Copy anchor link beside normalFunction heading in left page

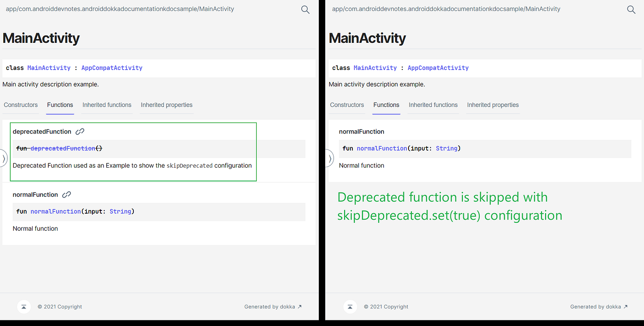pyautogui.click(x=67, y=195)
